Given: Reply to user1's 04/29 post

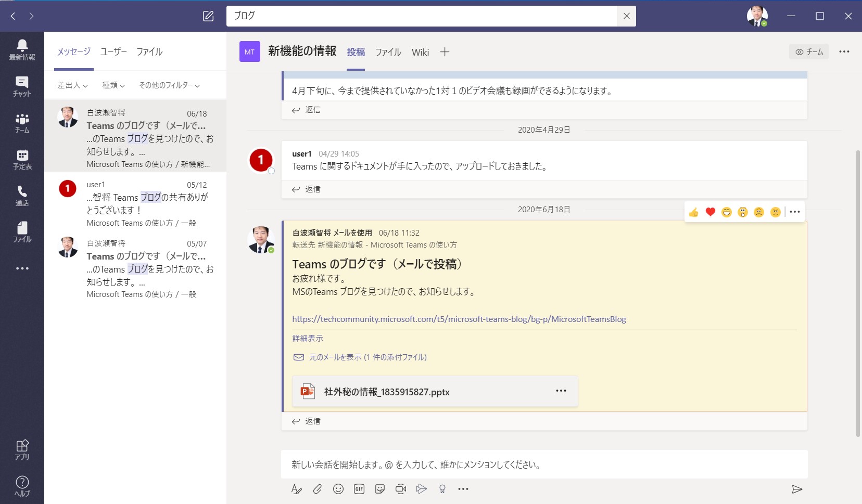Looking at the screenshot, I should pos(306,189).
